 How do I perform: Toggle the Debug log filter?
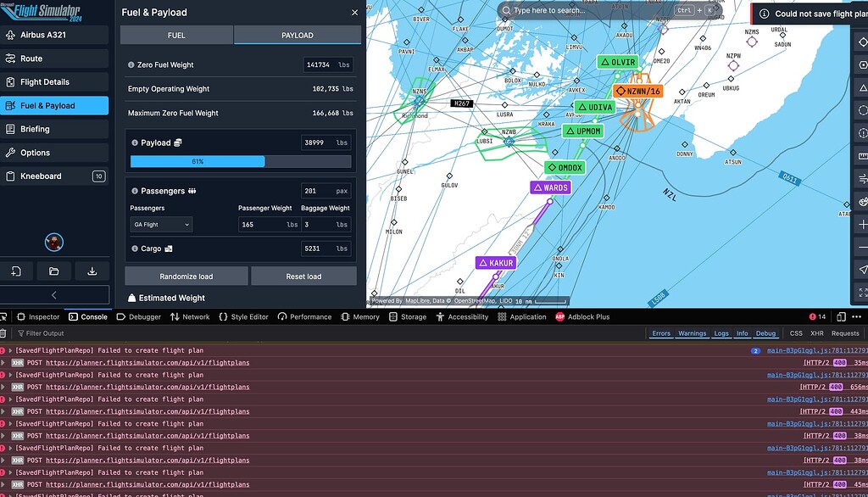[765, 333]
